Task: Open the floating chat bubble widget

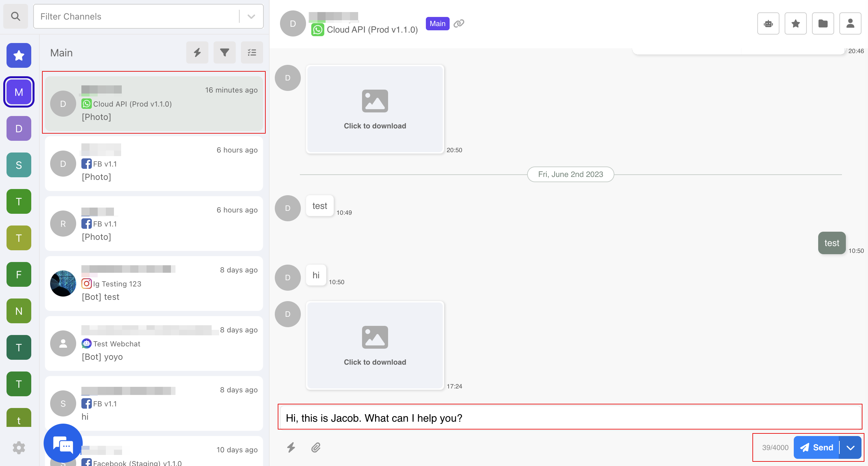Action: pyautogui.click(x=63, y=443)
